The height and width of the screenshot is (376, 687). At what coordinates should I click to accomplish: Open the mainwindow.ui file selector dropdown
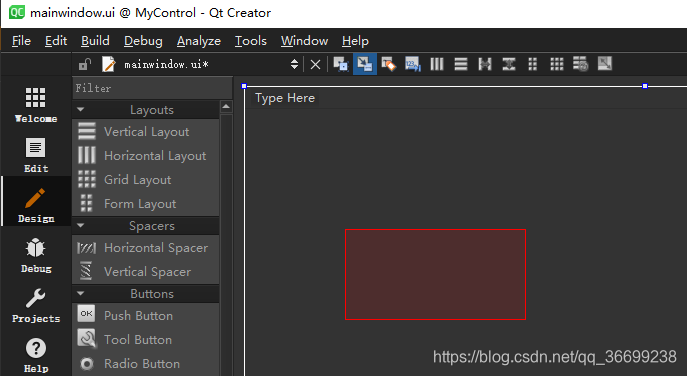[294, 64]
